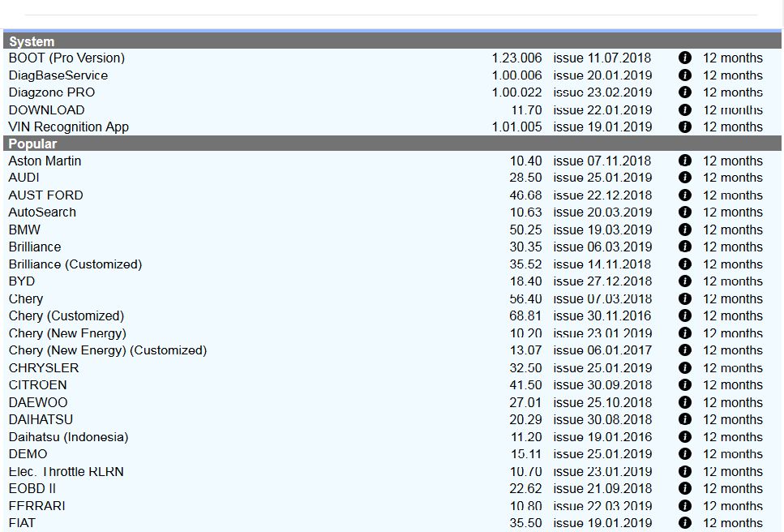Click the DAIHATSU 20.29 info icon
Viewport: 784px width, 532px height.
685,419
